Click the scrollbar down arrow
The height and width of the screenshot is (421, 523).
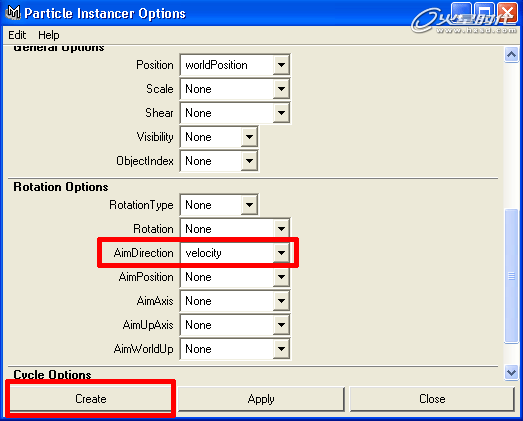(511, 372)
